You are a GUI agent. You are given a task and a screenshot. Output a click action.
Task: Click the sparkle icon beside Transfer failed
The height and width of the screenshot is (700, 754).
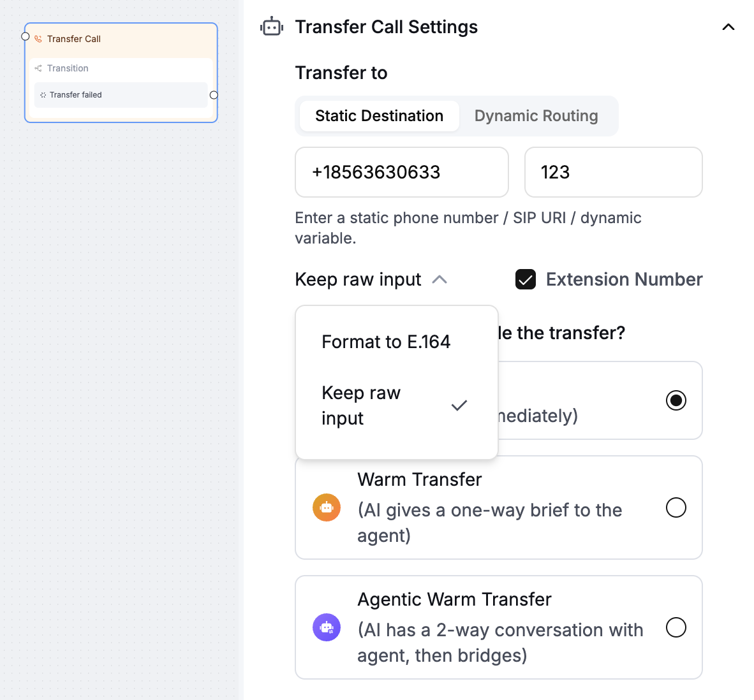43,95
